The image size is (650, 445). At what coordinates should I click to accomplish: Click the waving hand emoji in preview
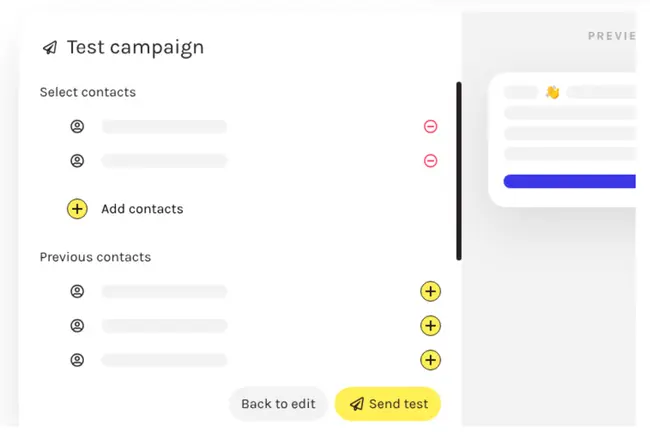(x=553, y=92)
